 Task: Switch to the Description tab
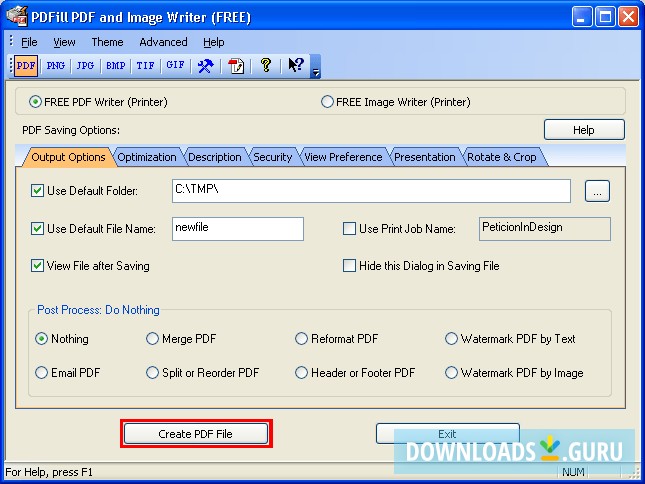pos(214,157)
